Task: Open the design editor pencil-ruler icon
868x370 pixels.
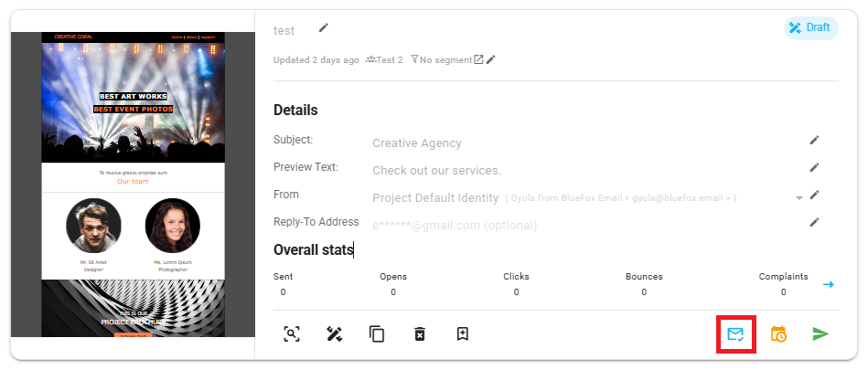Action: coord(335,334)
